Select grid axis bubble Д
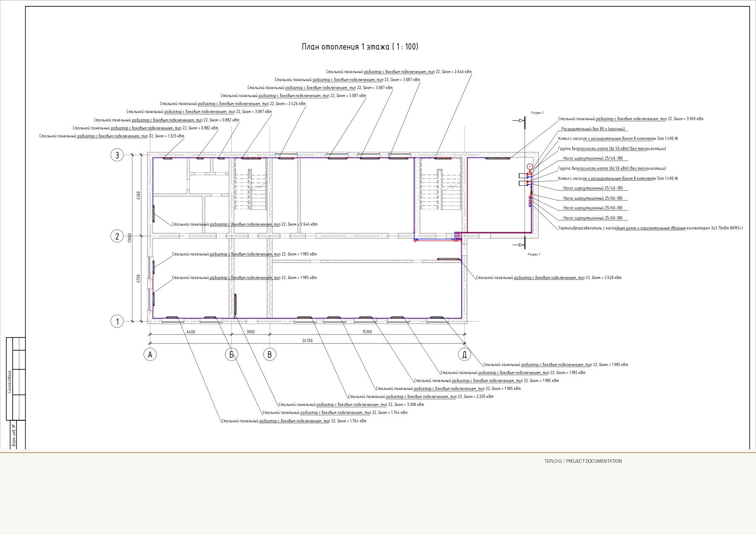Image resolution: width=756 pixels, height=535 pixels. tap(464, 355)
